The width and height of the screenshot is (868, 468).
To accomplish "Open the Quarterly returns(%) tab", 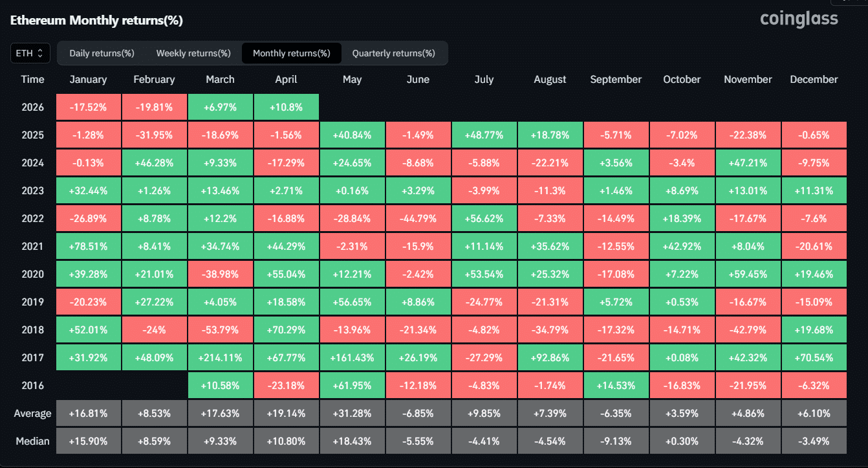I will coord(393,53).
